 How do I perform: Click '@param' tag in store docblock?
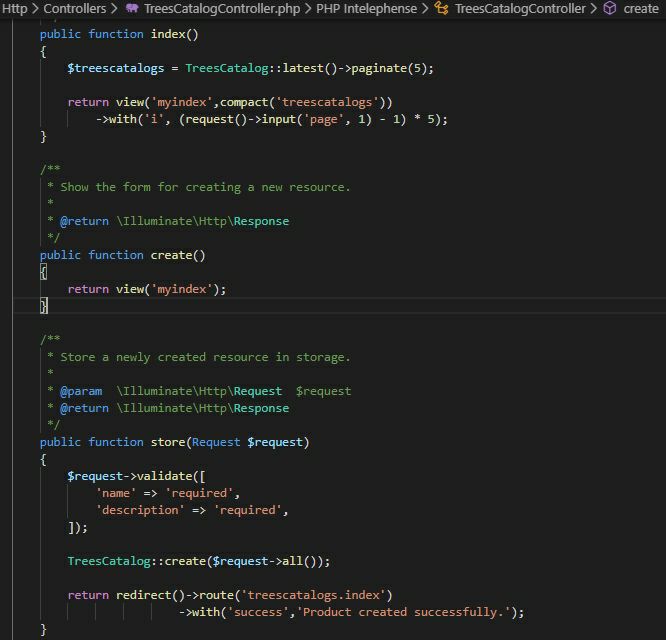click(x=81, y=391)
